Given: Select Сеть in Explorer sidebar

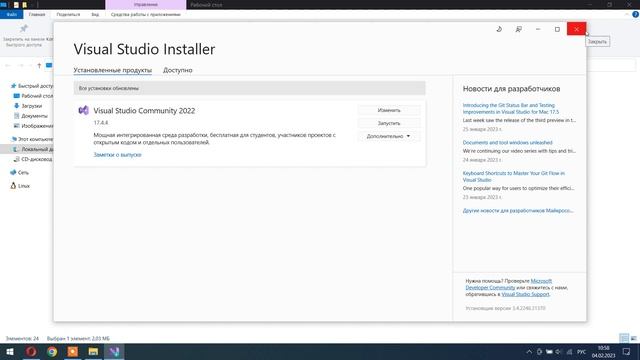Looking at the screenshot, I should coord(19,173).
